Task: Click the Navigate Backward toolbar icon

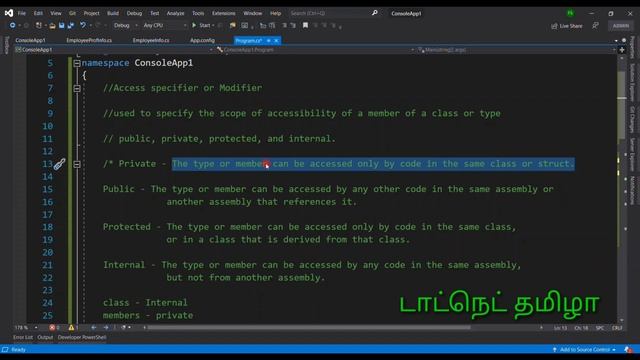Action: click(13, 25)
